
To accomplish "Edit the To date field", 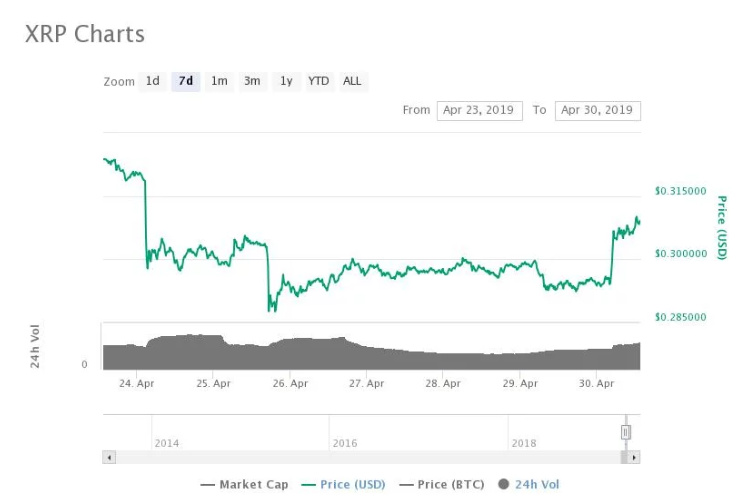I will (598, 111).
